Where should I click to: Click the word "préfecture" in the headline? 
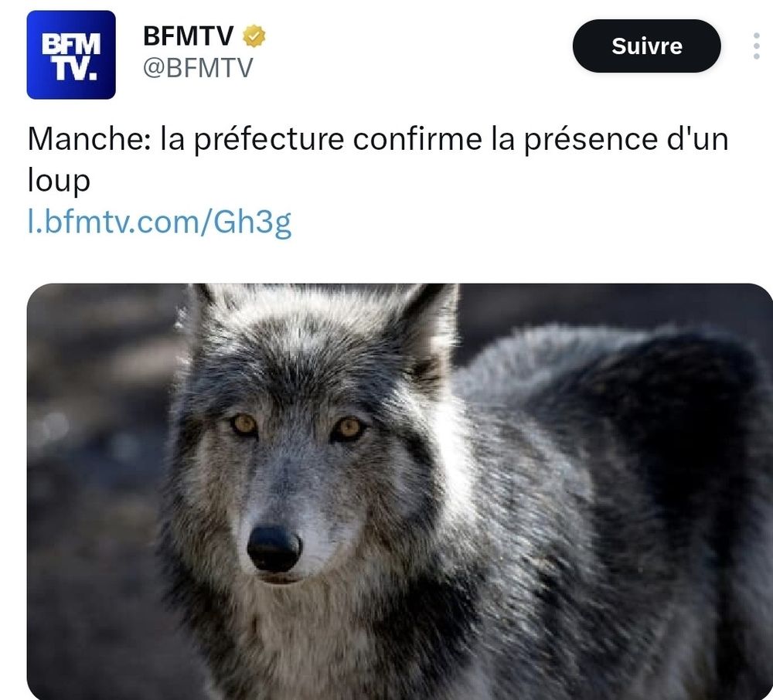click(268, 139)
